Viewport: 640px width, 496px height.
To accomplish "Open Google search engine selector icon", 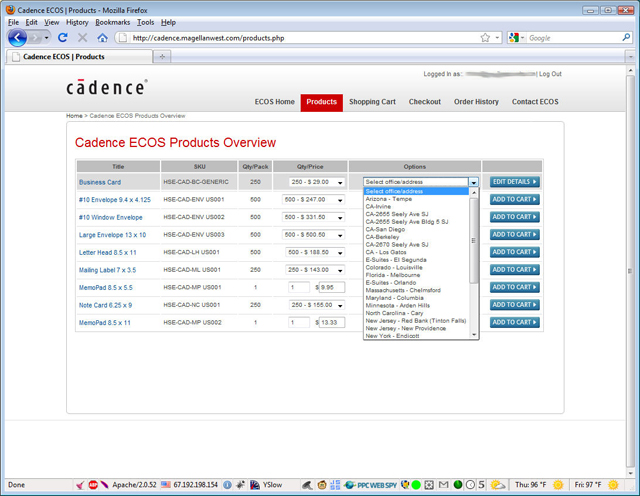I will pos(516,38).
